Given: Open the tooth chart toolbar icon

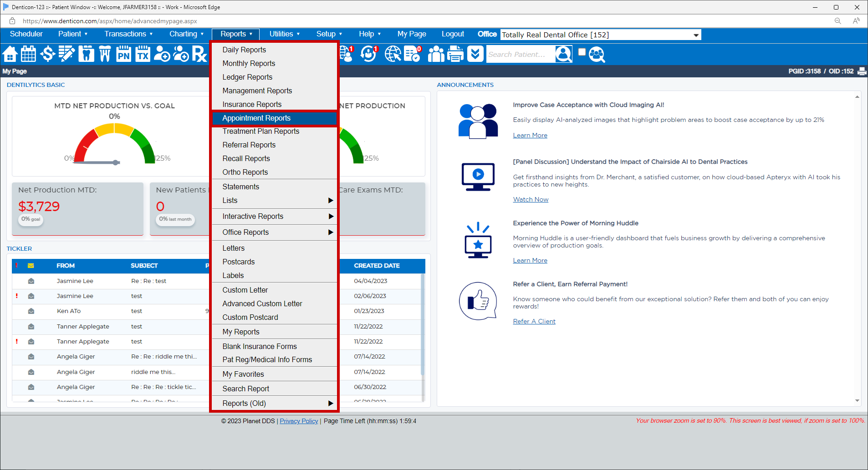Looking at the screenshot, I should (86, 54).
